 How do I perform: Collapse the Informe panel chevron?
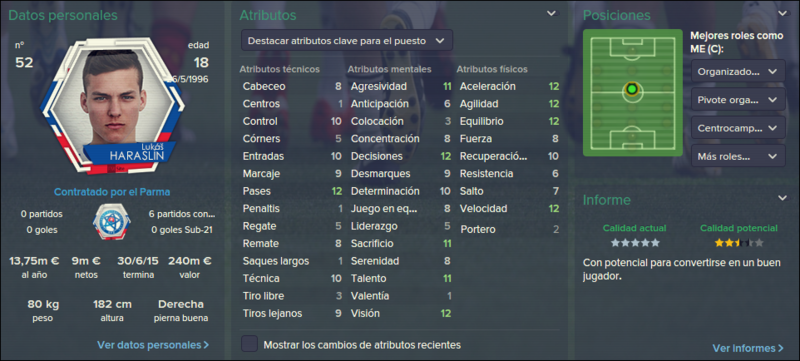click(782, 198)
